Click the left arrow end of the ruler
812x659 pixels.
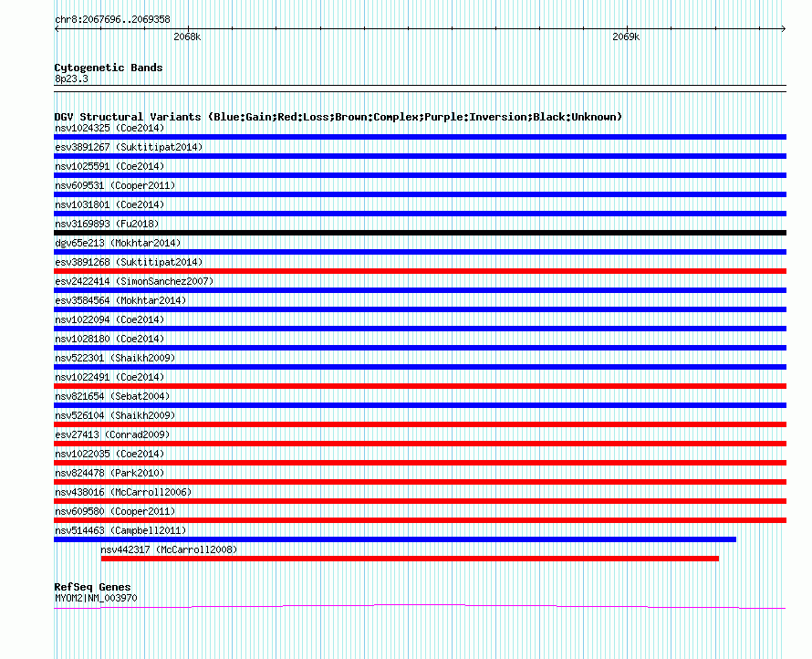point(57,28)
